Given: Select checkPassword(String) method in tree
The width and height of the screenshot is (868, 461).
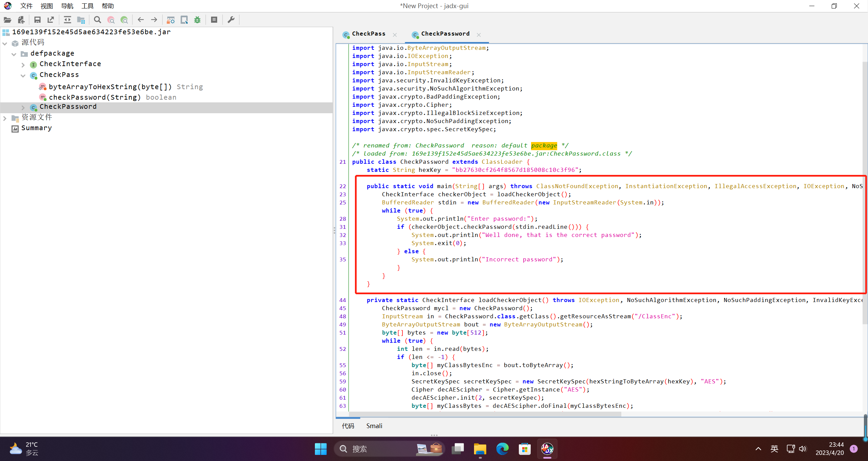Looking at the screenshot, I should click(x=95, y=97).
